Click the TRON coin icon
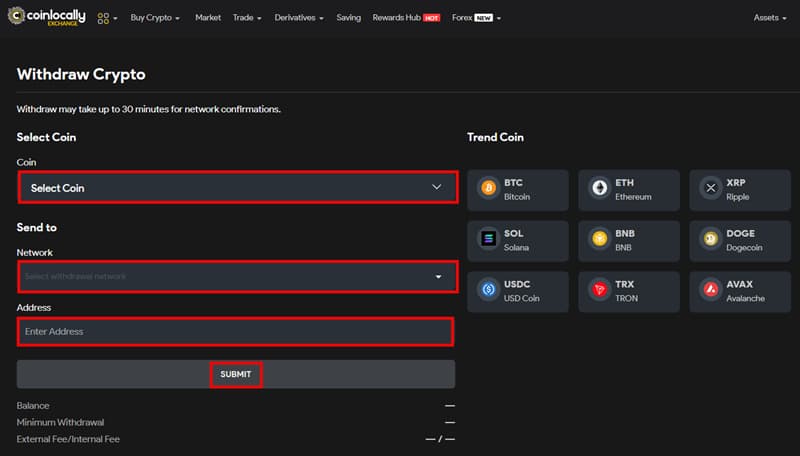This screenshot has width=800, height=456. point(599,290)
